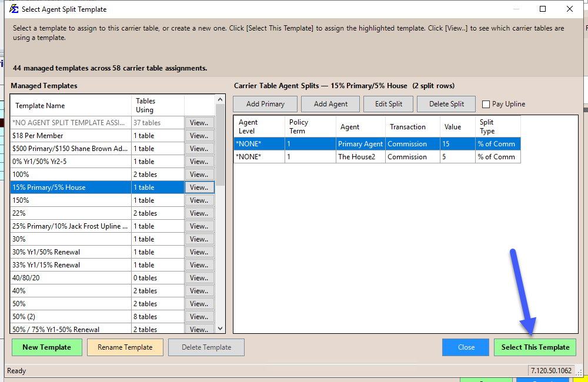The width and height of the screenshot is (588, 382).
Task: Close the template dialog using Close button
Action: [466, 347]
